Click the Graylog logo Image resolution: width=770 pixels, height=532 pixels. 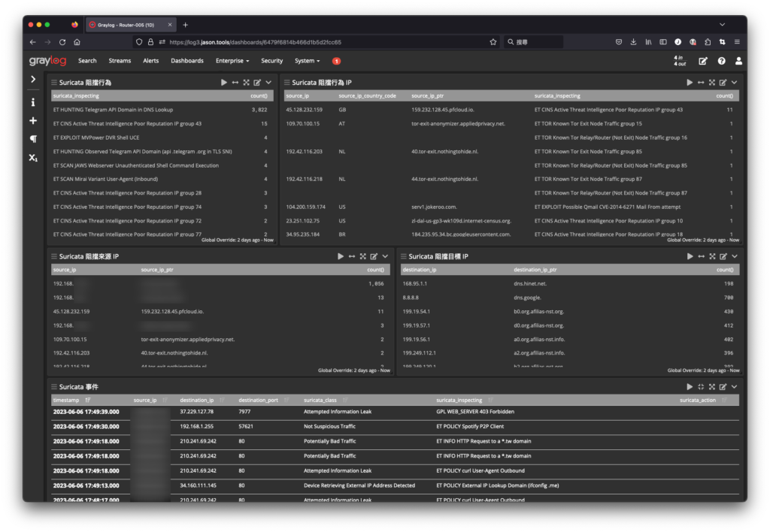47,61
